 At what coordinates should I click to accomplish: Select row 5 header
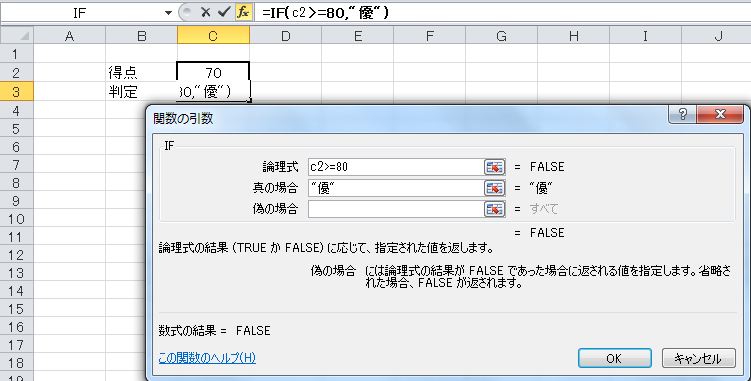click(17, 128)
